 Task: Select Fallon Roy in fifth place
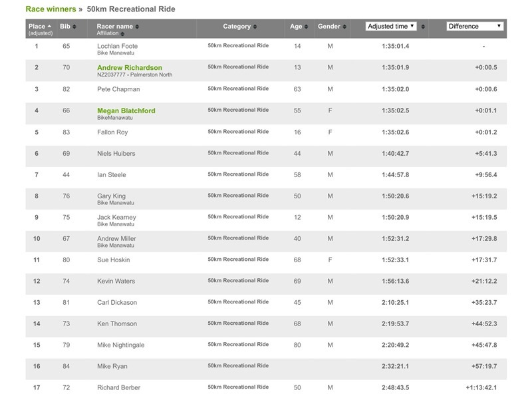113,132
